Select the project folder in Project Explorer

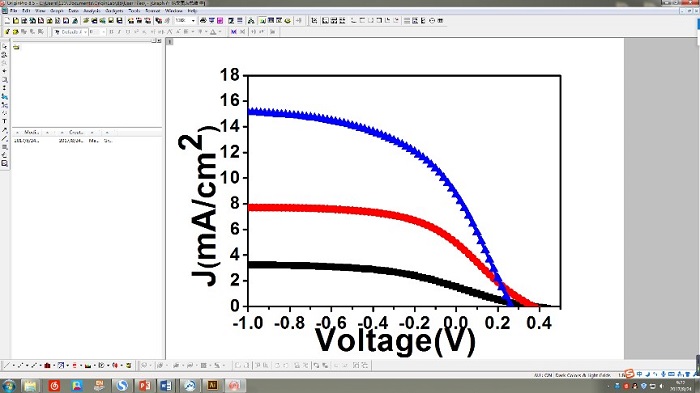(x=16, y=47)
